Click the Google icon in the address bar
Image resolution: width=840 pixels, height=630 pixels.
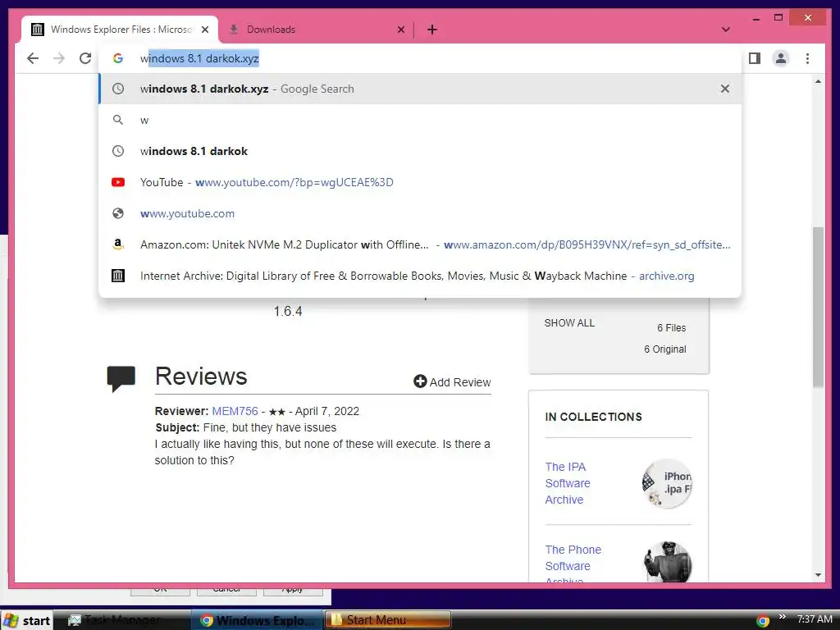click(118, 58)
